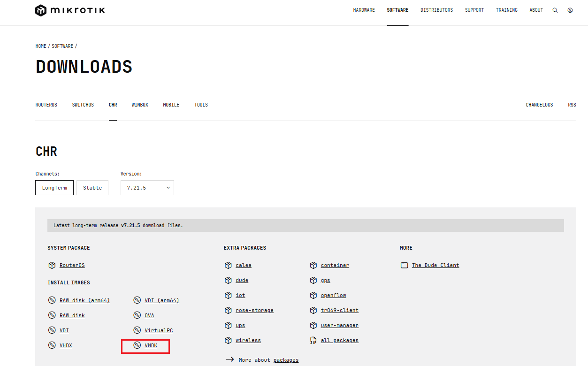Download the VMDK install image
Viewport: 588px width, 366px height.
pos(151,346)
